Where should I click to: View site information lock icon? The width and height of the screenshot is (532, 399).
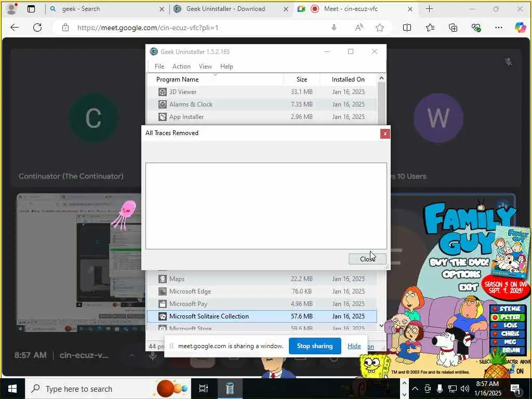coord(65,28)
